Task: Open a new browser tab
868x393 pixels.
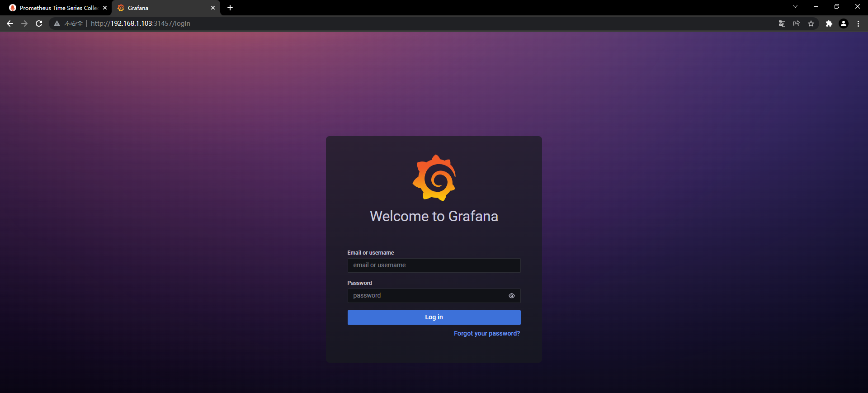Action: click(230, 8)
